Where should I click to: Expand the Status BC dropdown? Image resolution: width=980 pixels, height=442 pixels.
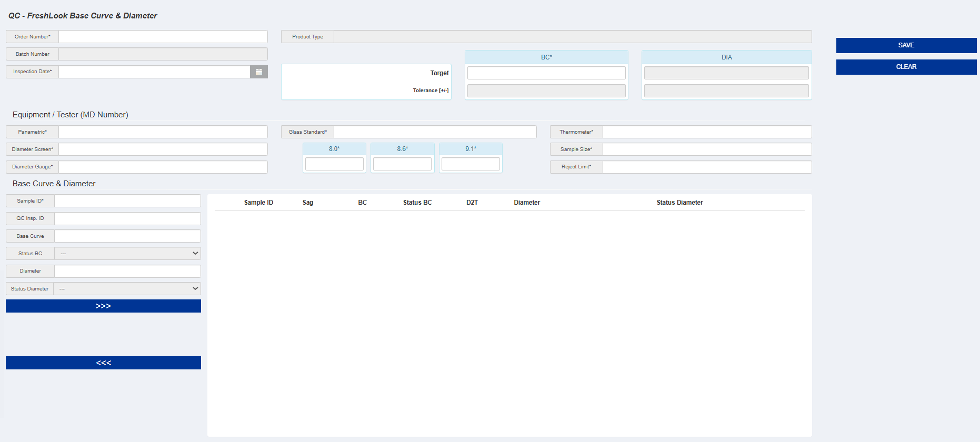(127, 254)
